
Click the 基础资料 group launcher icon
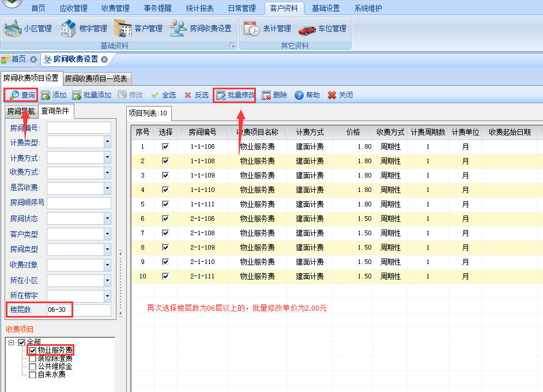(232, 46)
